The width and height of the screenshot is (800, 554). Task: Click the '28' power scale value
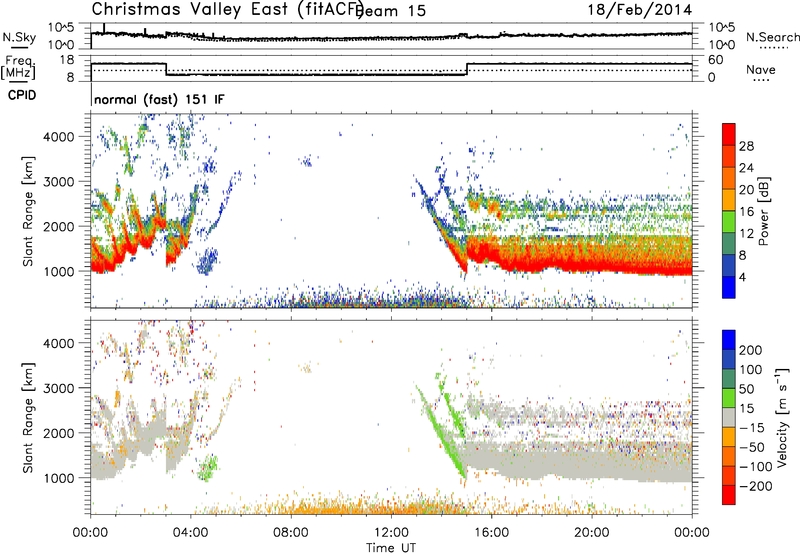click(746, 146)
